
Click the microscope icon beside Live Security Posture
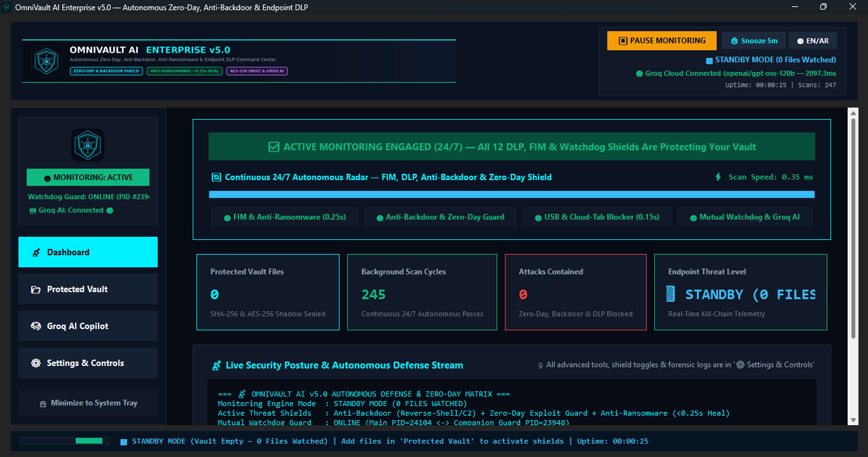pos(216,366)
